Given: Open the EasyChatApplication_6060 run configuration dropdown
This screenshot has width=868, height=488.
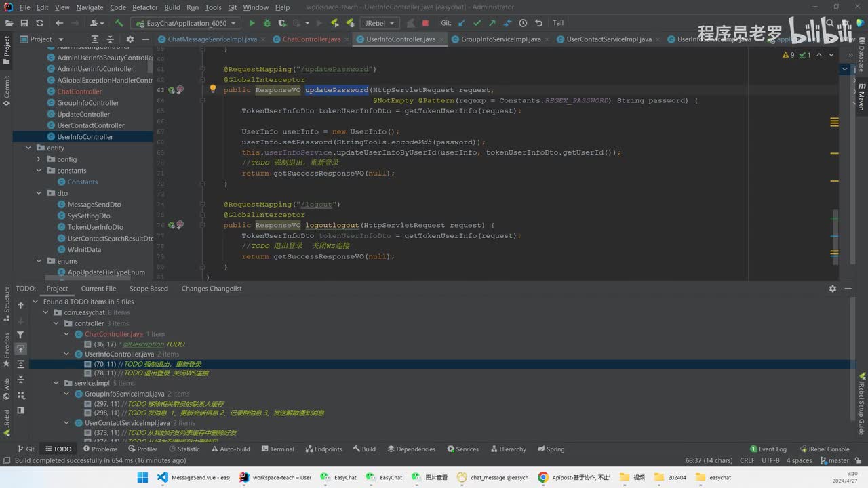Looking at the screenshot, I should click(x=186, y=23).
